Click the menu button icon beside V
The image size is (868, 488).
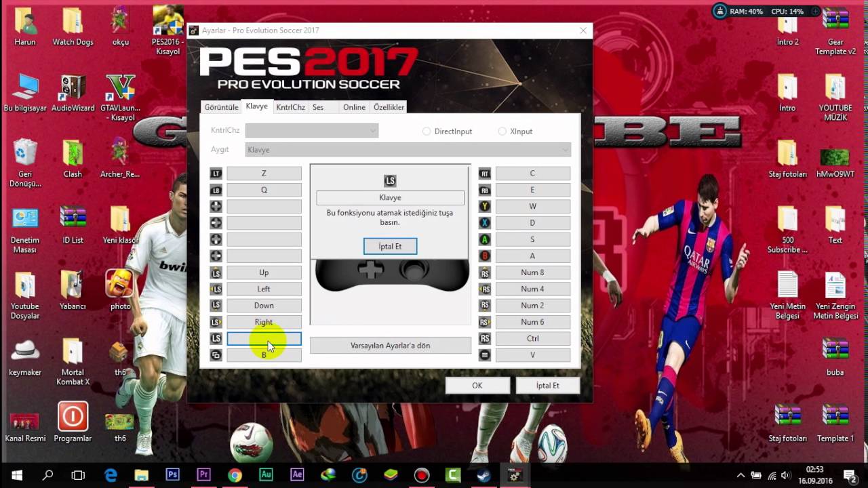click(485, 355)
